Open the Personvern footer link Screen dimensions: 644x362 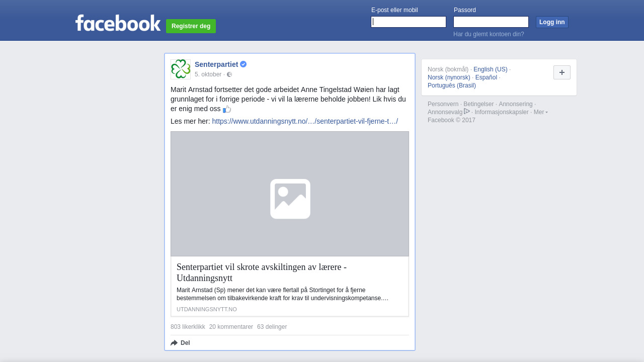(443, 104)
